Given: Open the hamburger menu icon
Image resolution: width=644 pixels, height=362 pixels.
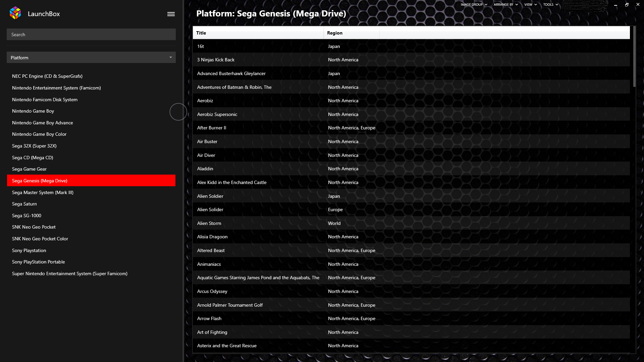Looking at the screenshot, I should (171, 14).
